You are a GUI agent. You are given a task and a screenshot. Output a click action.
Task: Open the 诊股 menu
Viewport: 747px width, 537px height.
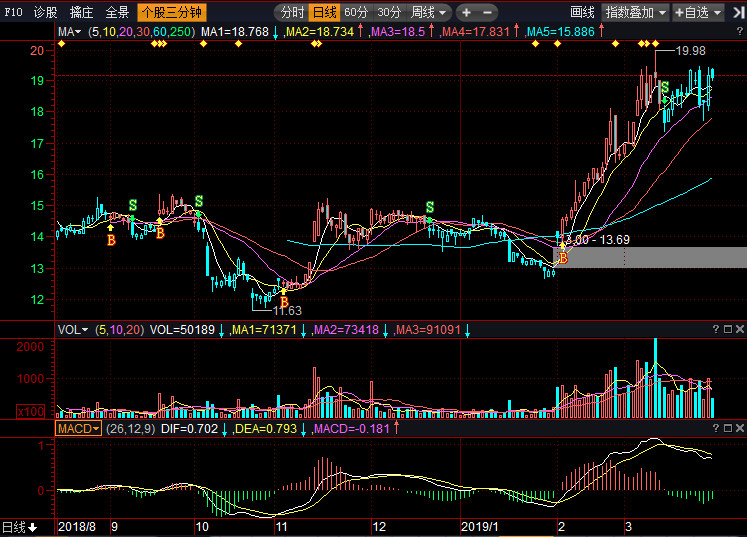pyautogui.click(x=46, y=13)
